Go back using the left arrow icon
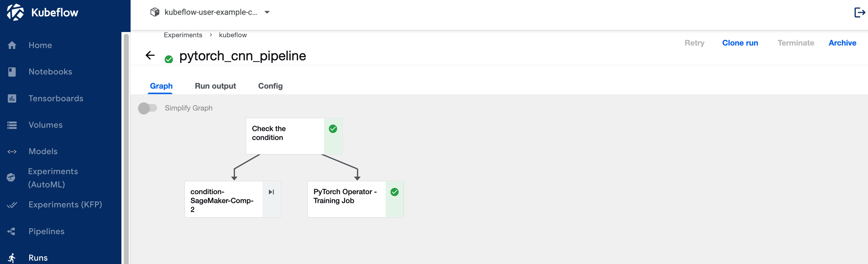The height and width of the screenshot is (264, 868). (x=150, y=55)
